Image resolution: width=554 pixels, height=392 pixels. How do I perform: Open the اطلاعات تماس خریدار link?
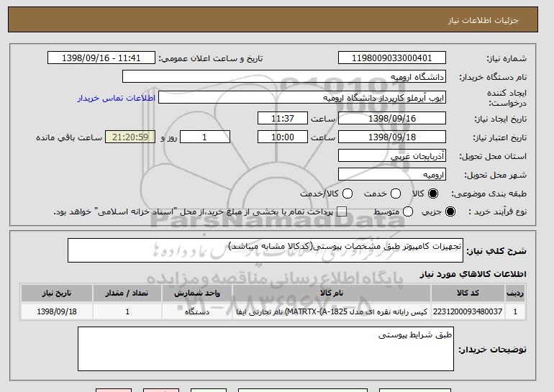(x=117, y=98)
